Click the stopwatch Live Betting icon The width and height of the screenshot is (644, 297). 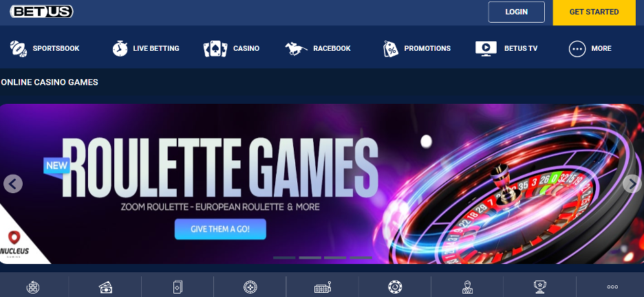coord(120,48)
